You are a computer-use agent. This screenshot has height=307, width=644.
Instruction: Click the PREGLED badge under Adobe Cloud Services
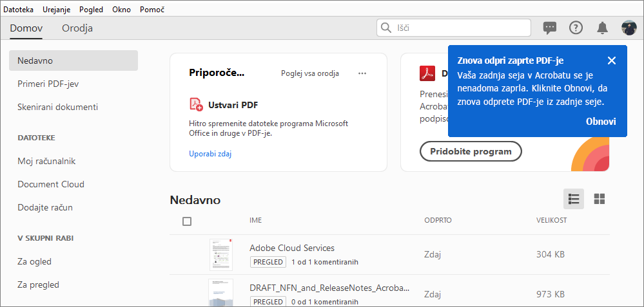click(x=268, y=262)
